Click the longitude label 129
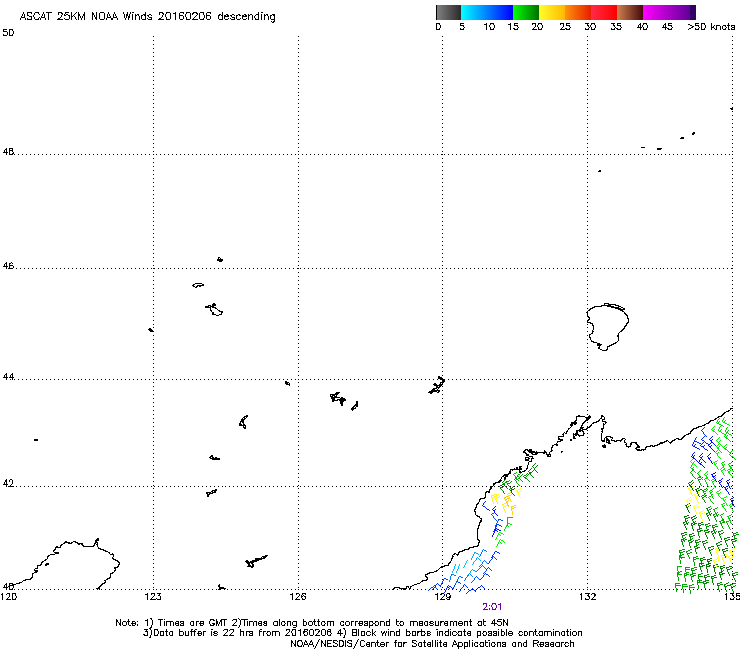The width and height of the screenshot is (740, 650). [443, 597]
